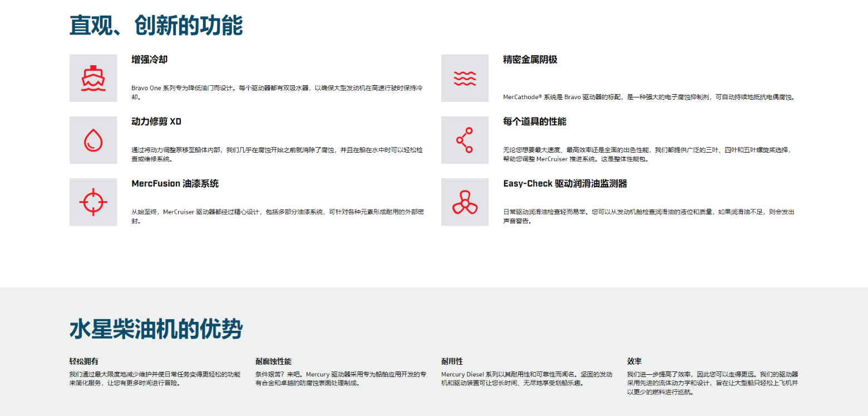Click the connected nodes icon beside 每个道具的性能
This screenshot has width=868, height=416.
click(465, 140)
